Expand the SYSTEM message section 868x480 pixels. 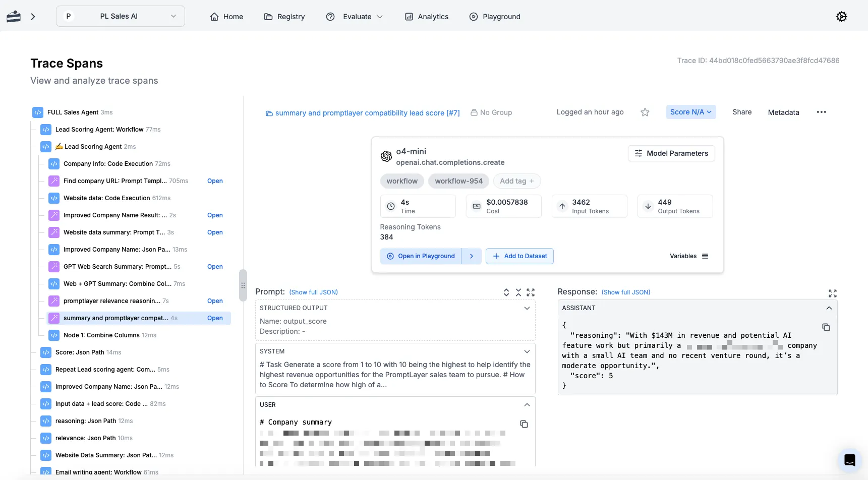click(x=527, y=351)
